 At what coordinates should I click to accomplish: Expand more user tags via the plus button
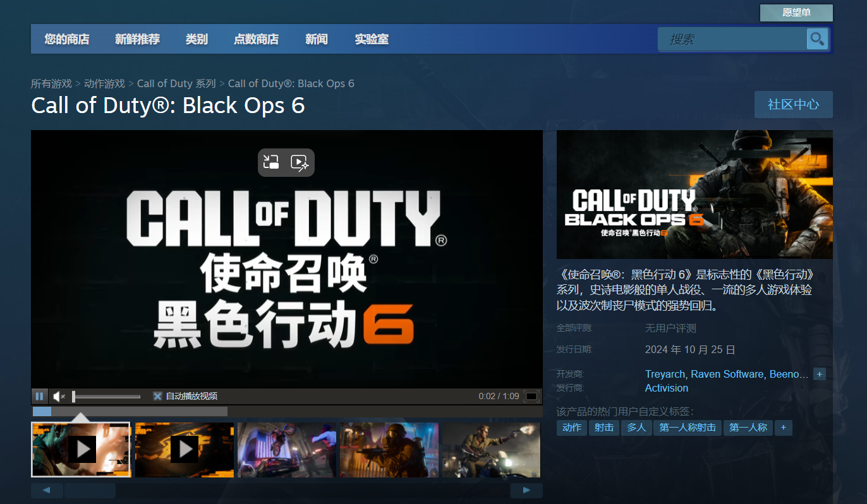tap(783, 428)
